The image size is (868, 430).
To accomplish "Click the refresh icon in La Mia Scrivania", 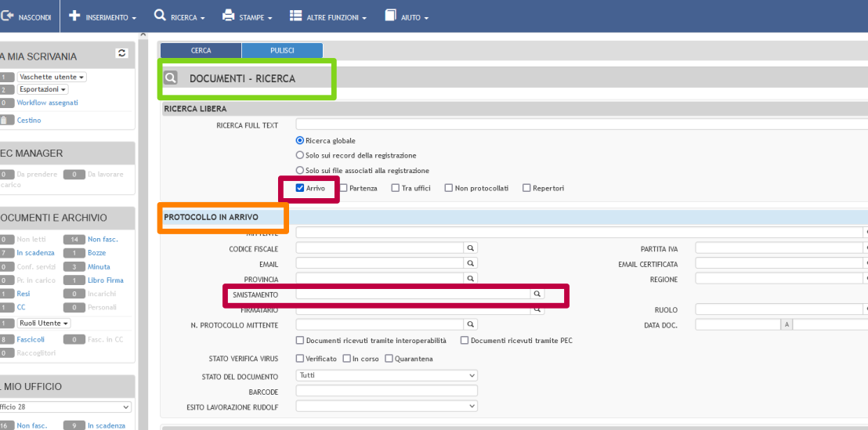I will pos(121,53).
